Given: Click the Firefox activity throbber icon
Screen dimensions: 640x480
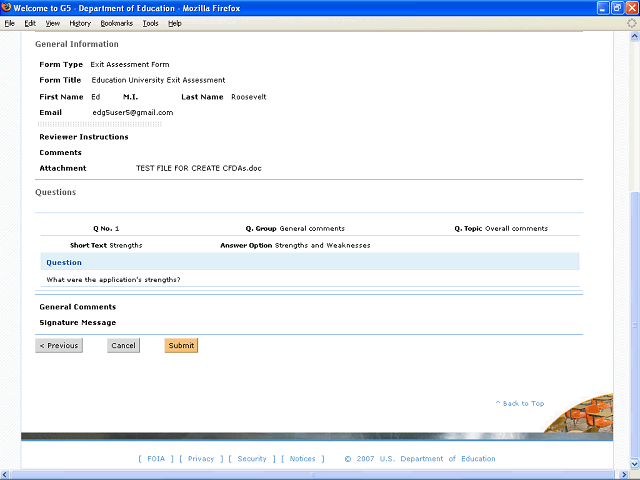Looking at the screenshot, I should pos(631,23).
